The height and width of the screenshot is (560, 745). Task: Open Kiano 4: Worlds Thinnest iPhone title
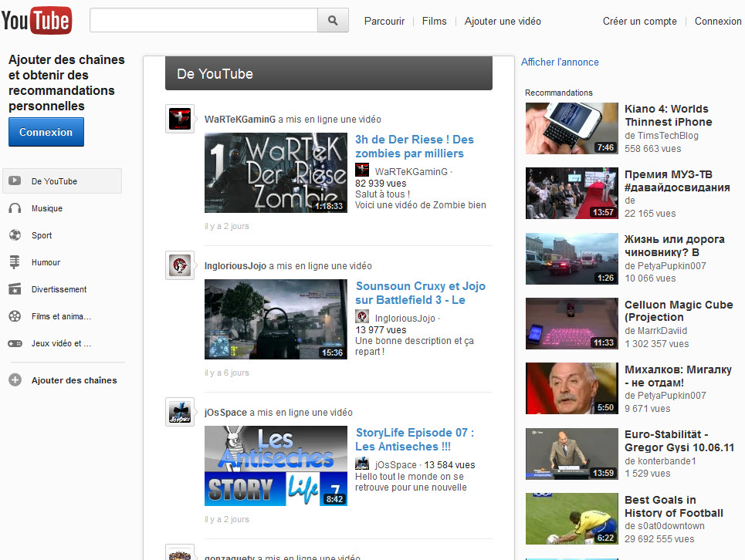(668, 116)
